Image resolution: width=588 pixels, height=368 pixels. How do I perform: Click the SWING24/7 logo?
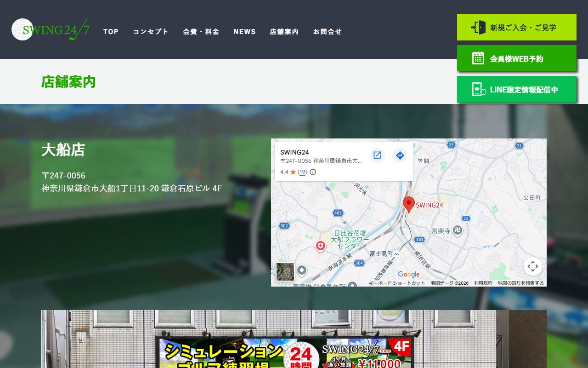pyautogui.click(x=51, y=30)
